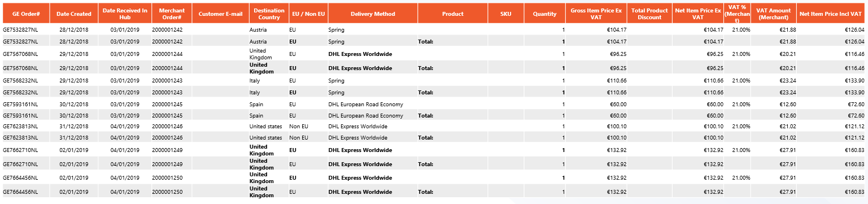
Task: Select the Destination Country header
Action: (x=269, y=14)
